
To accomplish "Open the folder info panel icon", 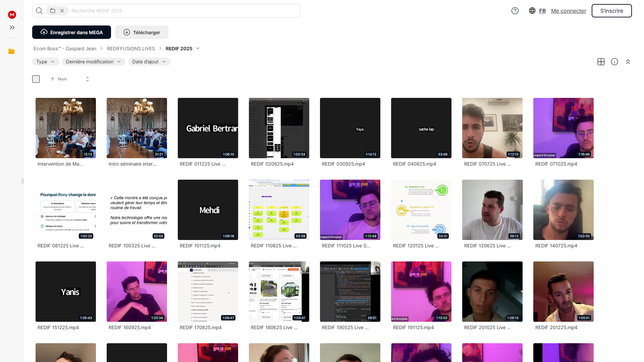I will (614, 62).
